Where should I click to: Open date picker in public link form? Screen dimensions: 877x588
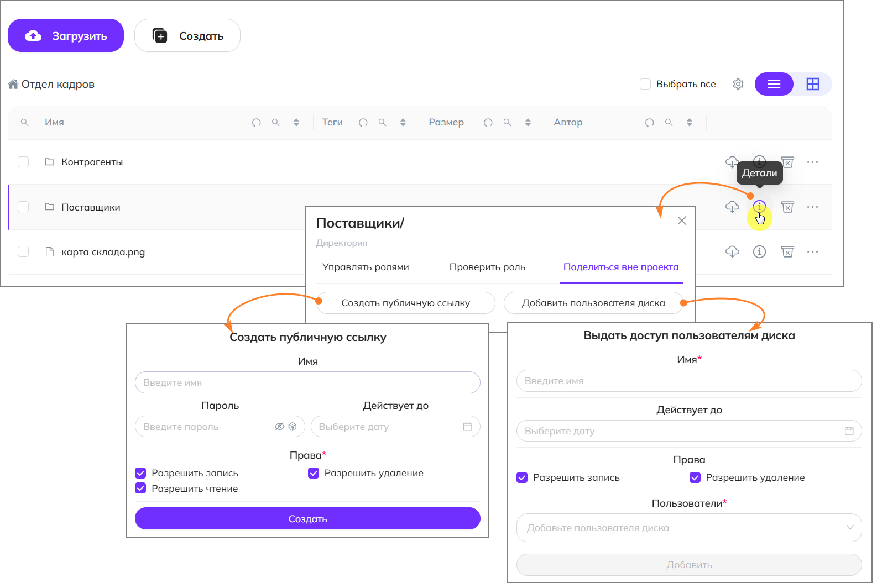pyautogui.click(x=467, y=427)
